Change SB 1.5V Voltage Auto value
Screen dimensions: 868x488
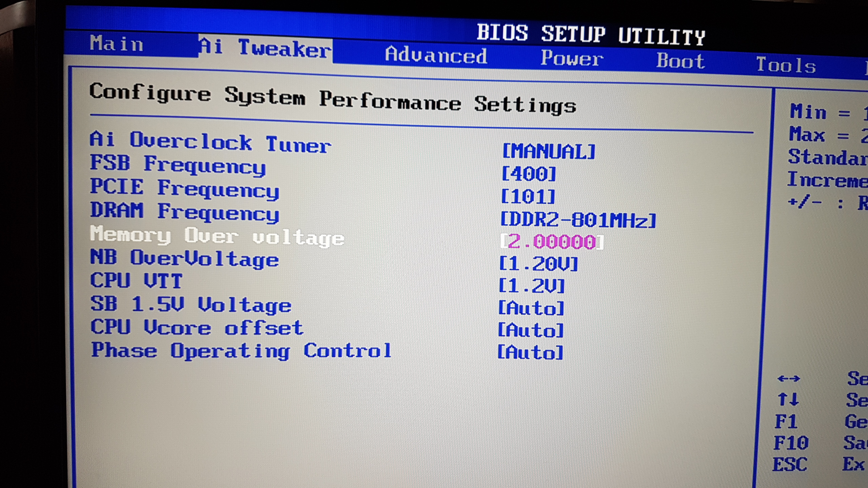(531, 308)
